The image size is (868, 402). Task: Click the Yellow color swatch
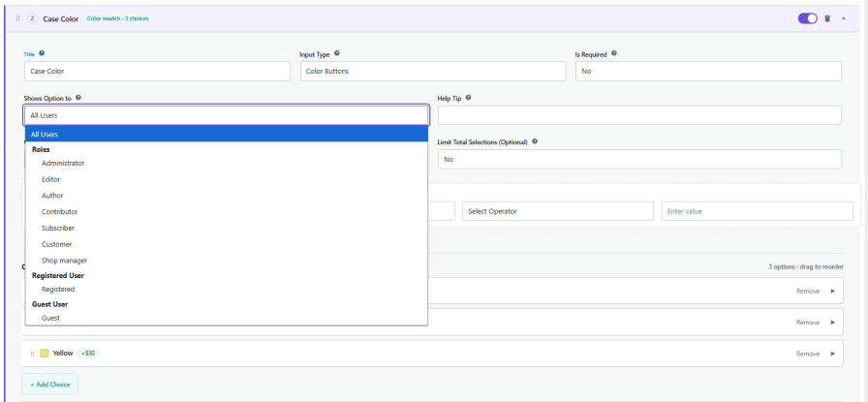pyautogui.click(x=45, y=354)
